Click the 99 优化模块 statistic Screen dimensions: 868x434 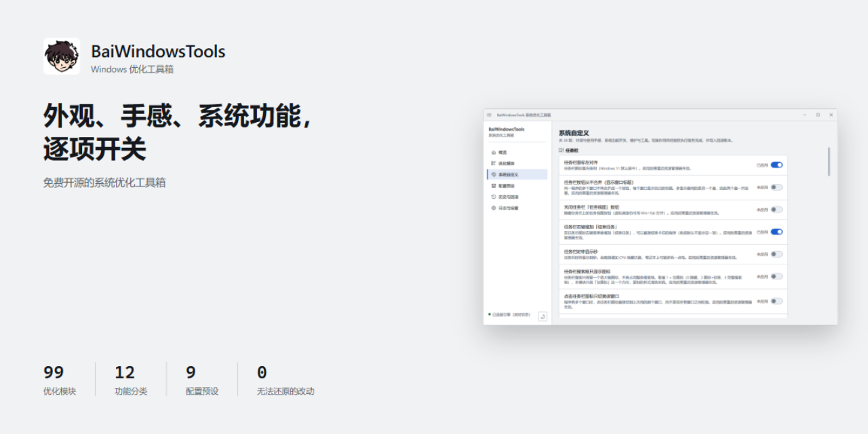tap(60, 380)
